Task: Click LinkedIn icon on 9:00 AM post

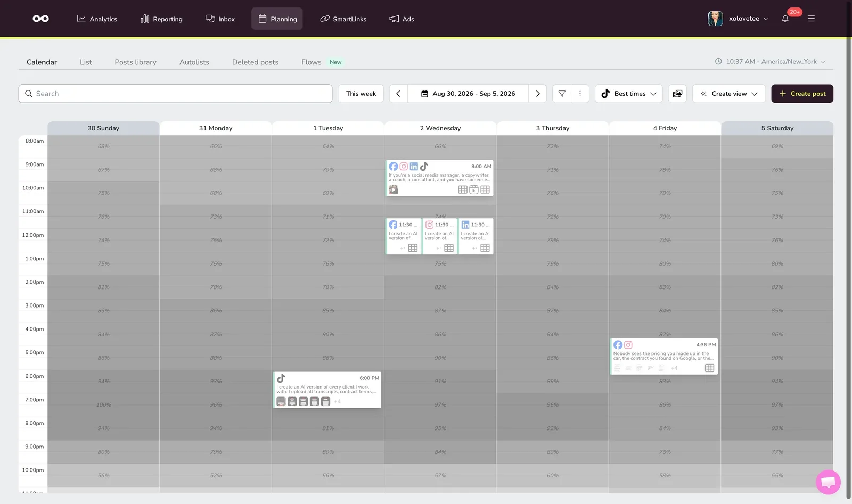Action: [x=414, y=167]
